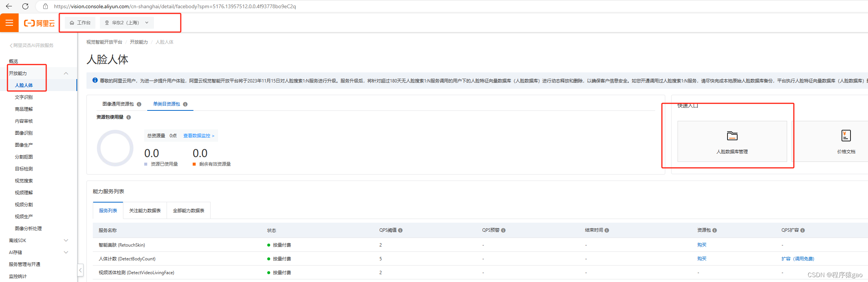Return to 阿里灵杰AI开放服务
Image resolution: width=868 pixels, height=282 pixels.
tap(32, 46)
